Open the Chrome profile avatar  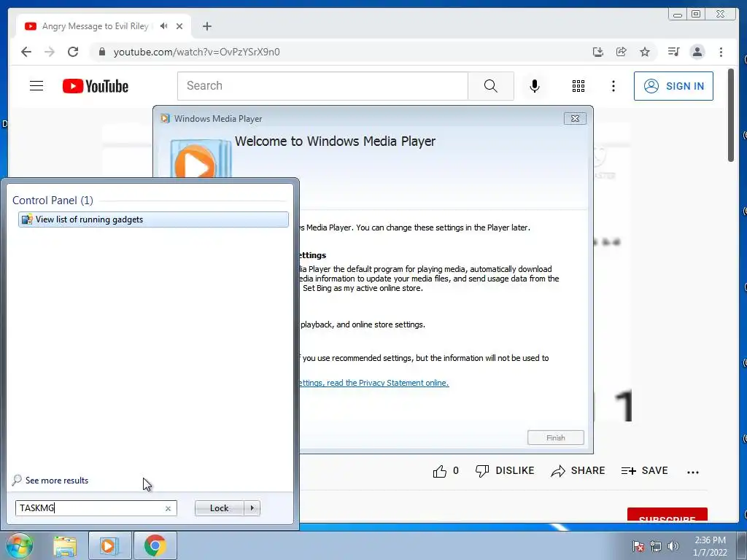pos(697,52)
